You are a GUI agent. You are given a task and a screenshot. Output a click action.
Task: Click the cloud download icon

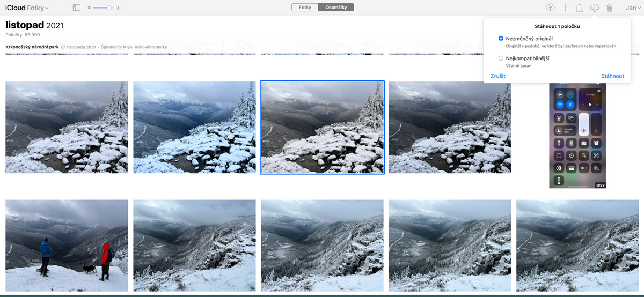[595, 8]
